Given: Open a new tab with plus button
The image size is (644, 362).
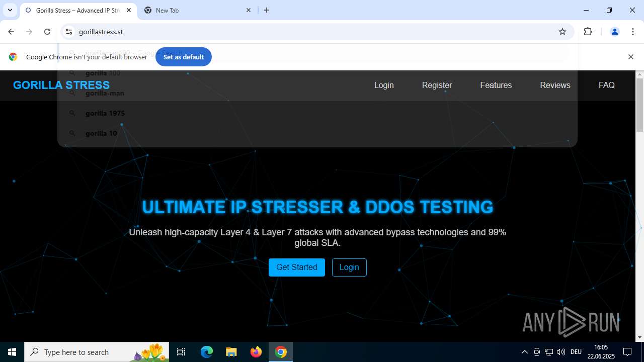Looking at the screenshot, I should [x=267, y=10].
